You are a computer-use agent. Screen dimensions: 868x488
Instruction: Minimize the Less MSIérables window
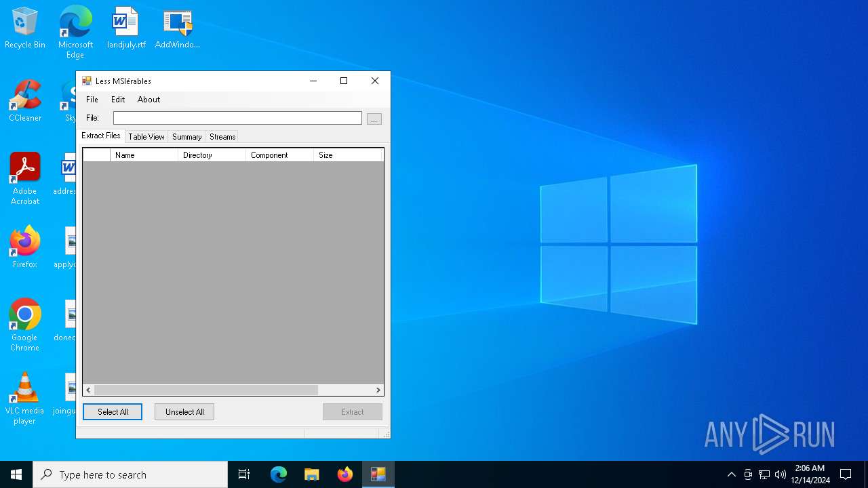313,81
